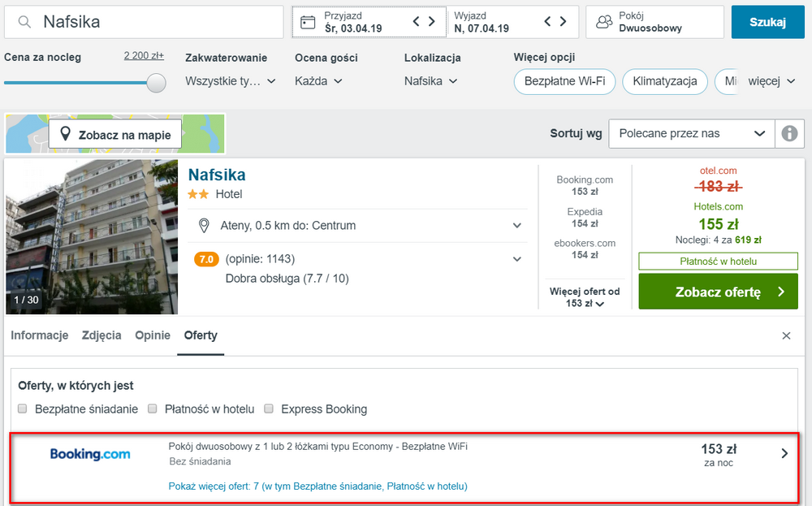Click the 2 200 zł+ price value
The image size is (812, 506).
coord(144,55)
